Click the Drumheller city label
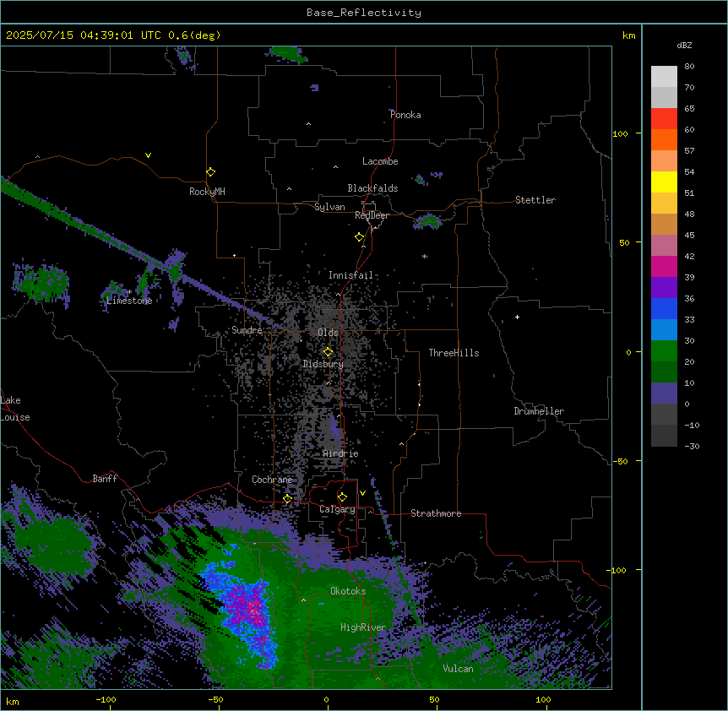Screen dimensions: 728x711 click(x=539, y=411)
